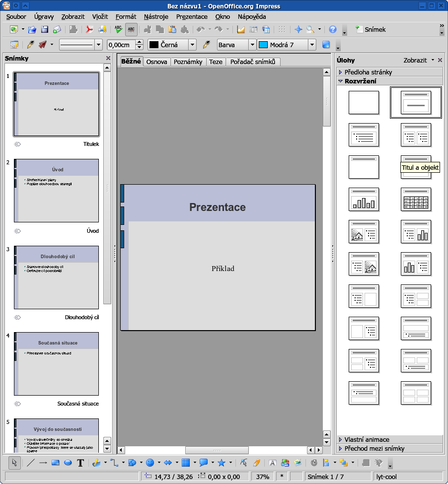The image size is (448, 484).
Task: Open the Zobrazit button in Úlohy panel
Action: pos(415,60)
